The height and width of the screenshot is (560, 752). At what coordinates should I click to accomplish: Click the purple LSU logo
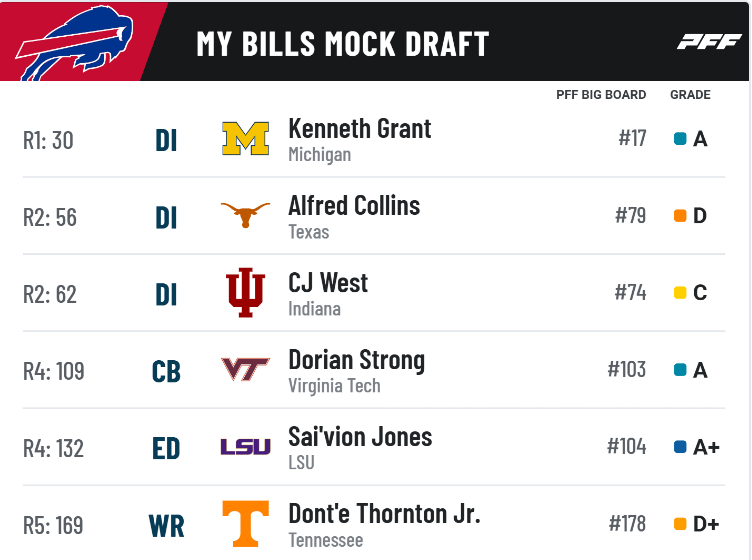245,447
